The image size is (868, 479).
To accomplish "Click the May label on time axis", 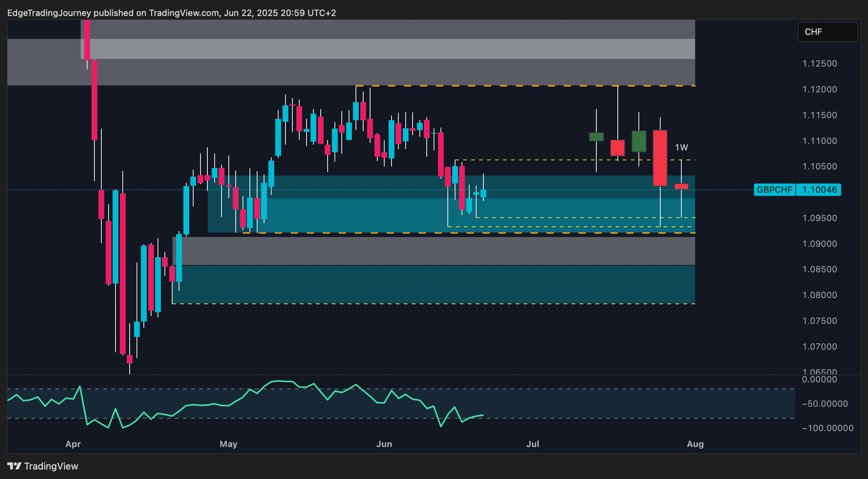I will coord(228,444).
